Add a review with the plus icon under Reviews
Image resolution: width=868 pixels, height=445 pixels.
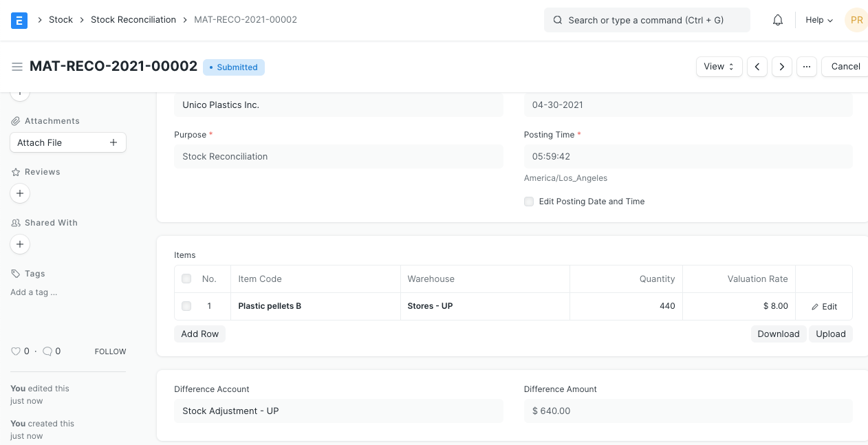[20, 193]
